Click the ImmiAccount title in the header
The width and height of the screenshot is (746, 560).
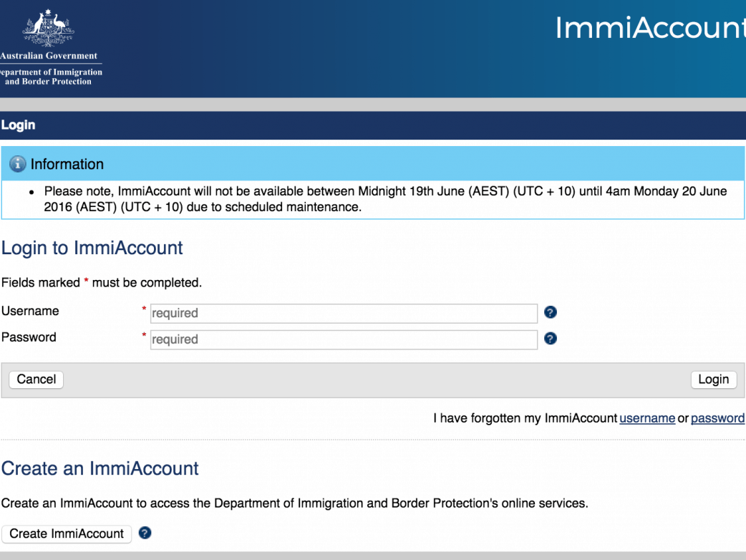649,28
